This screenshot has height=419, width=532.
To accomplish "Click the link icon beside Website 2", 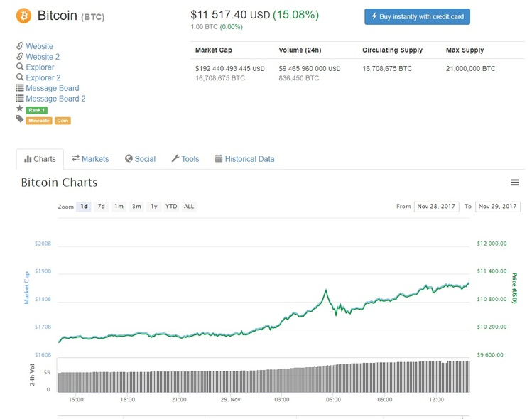I will pos(20,56).
